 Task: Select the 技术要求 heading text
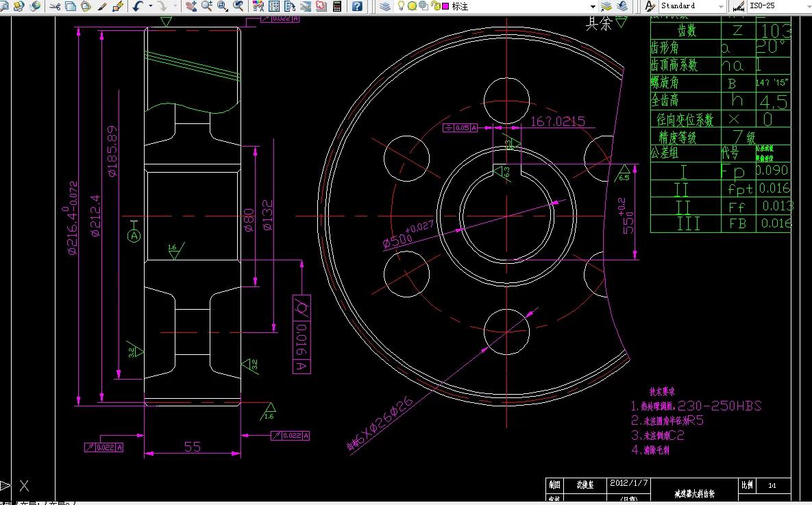(663, 391)
